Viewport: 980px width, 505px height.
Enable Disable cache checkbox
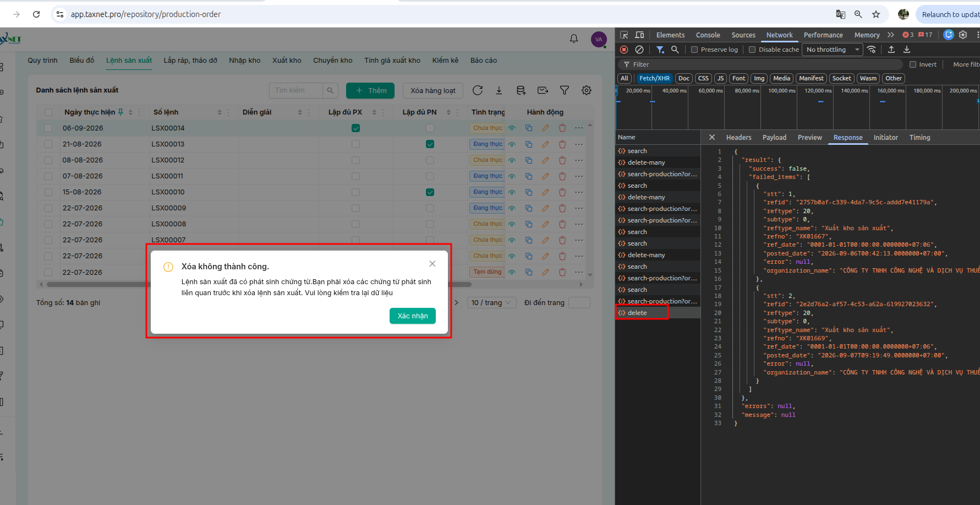tap(752, 50)
